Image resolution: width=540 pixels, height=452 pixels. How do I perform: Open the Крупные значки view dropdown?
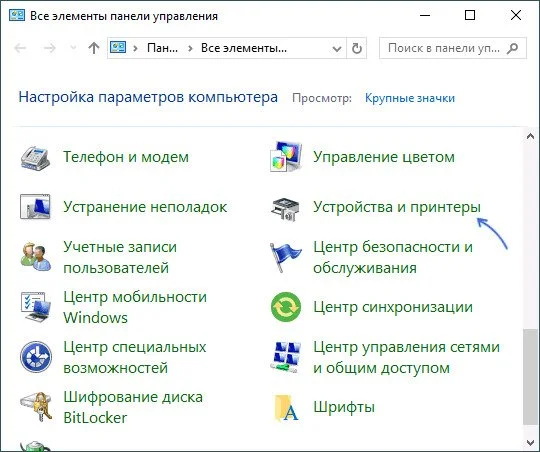pyautogui.click(x=410, y=98)
